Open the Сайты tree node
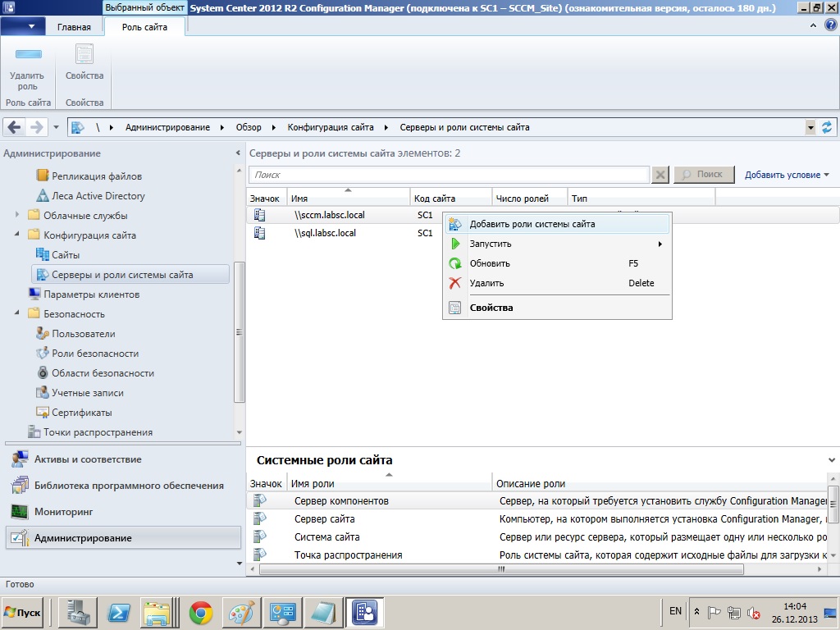Image resolution: width=840 pixels, height=630 pixels. (66, 255)
